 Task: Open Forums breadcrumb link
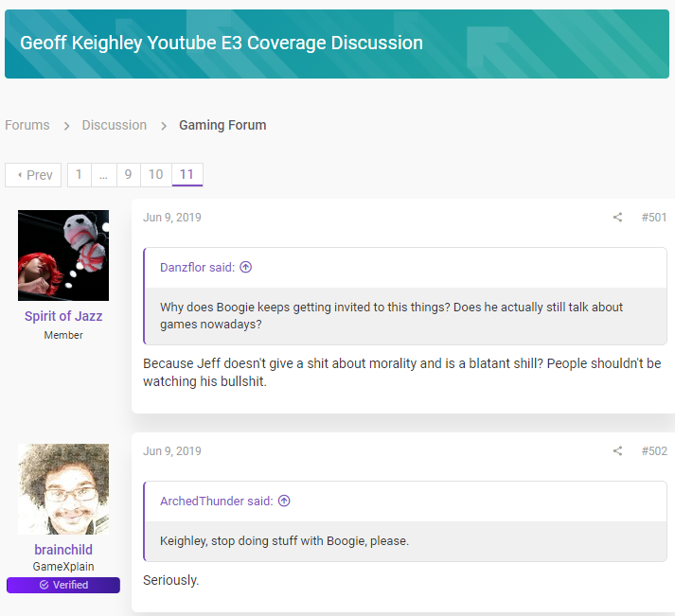click(27, 125)
